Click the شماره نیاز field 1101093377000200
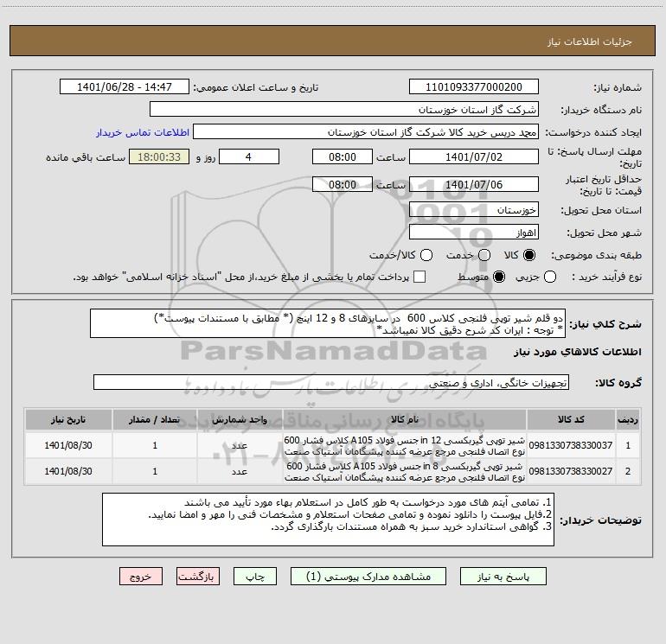 coord(474,86)
